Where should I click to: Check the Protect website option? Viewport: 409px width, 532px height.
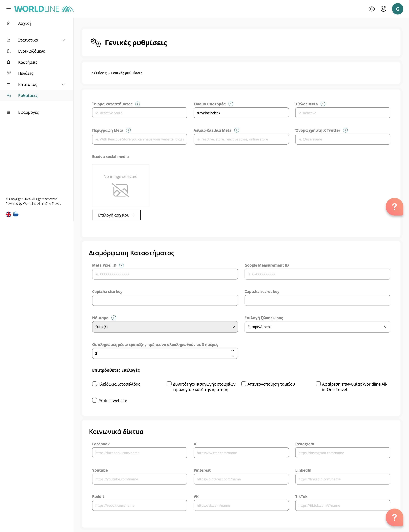[x=95, y=400]
